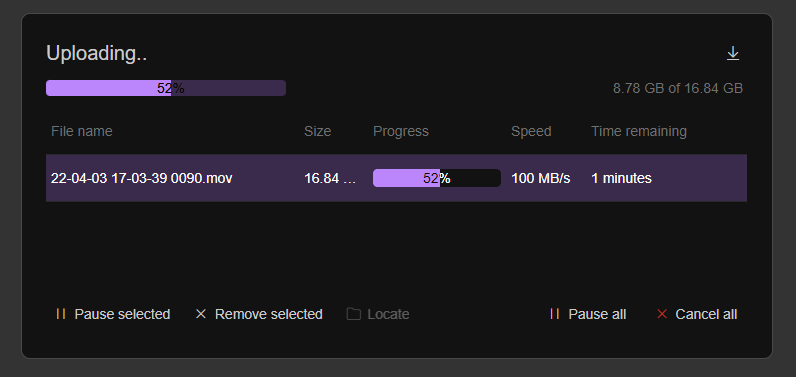Sort by the Progress column header
Viewport: 796px width, 377px height.
click(x=401, y=131)
